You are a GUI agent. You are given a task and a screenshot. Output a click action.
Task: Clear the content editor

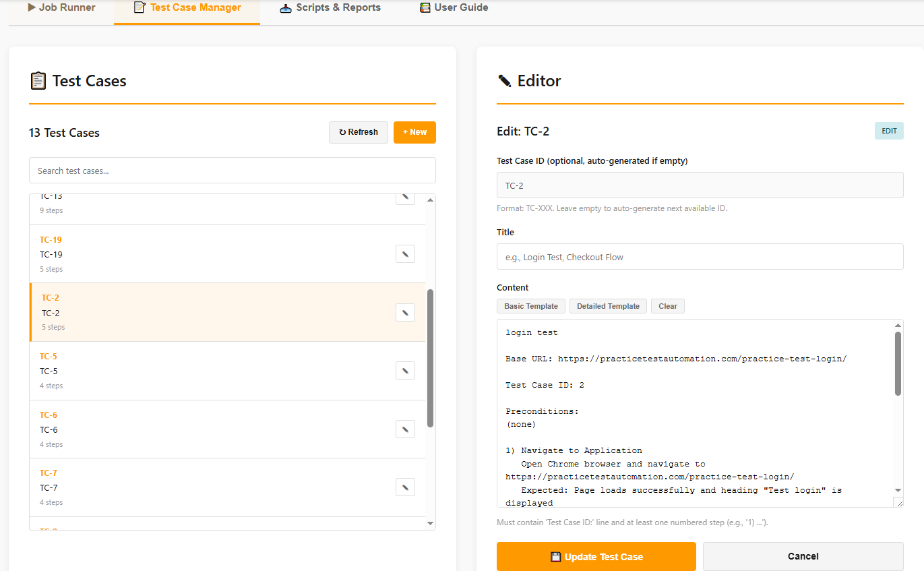pyautogui.click(x=668, y=306)
